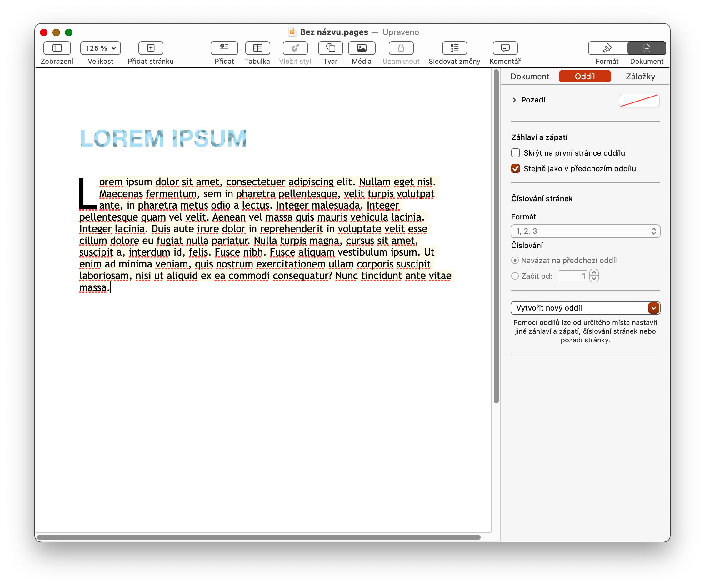This screenshot has width=705, height=588.
Task: Toggle Sledovat změny tracking icon
Action: tap(454, 48)
